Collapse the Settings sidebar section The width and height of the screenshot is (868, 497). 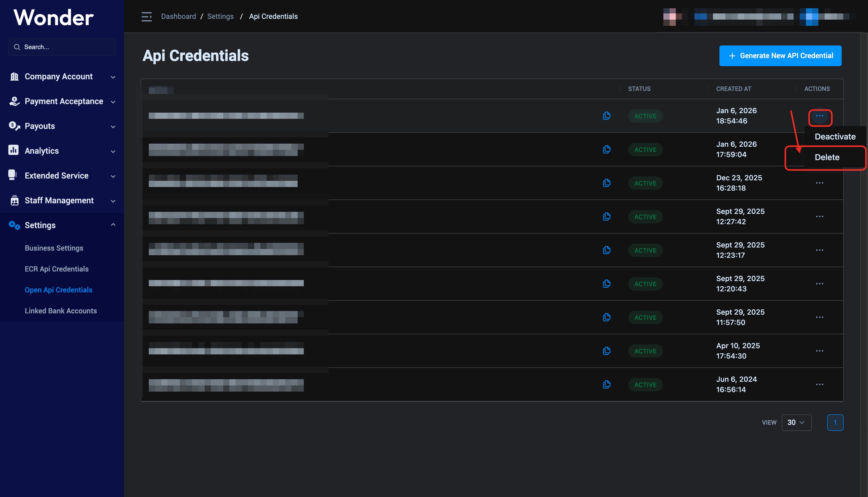coord(113,225)
